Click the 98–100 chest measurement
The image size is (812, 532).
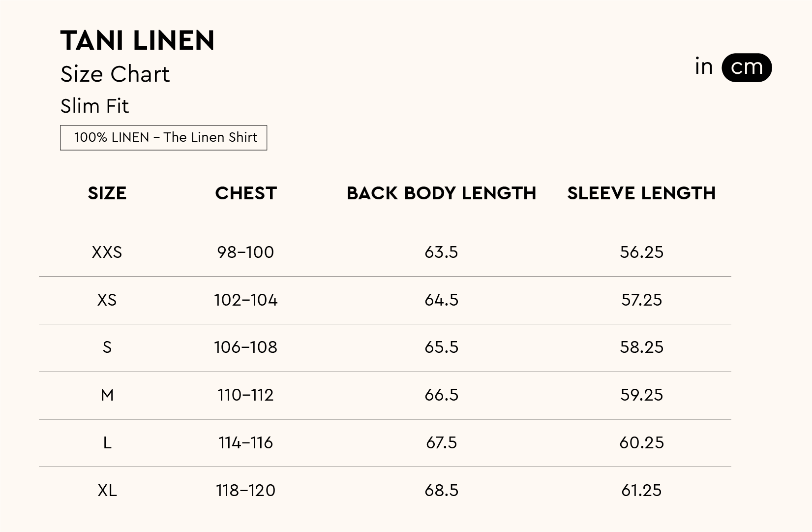coord(245,252)
